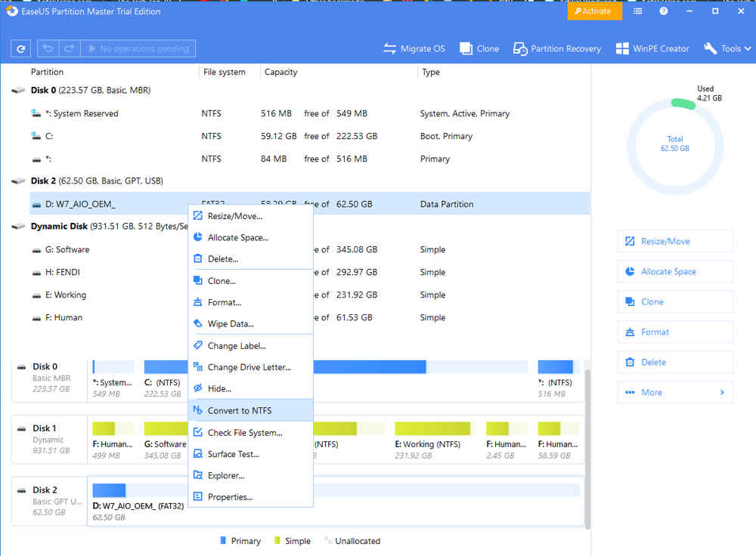Select Format in context menu
This screenshot has height=556, width=756.
pos(251,303)
